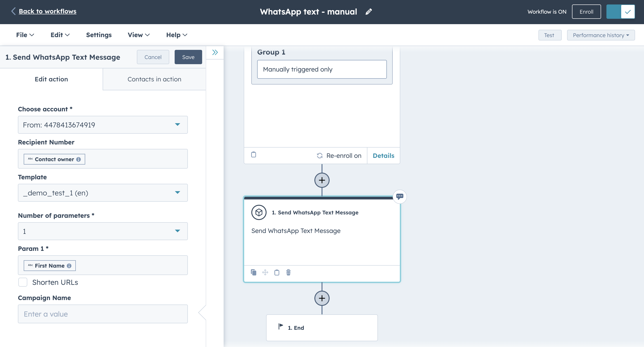Delete the action with trash icon
The width and height of the screenshot is (644, 347).
[288, 272]
